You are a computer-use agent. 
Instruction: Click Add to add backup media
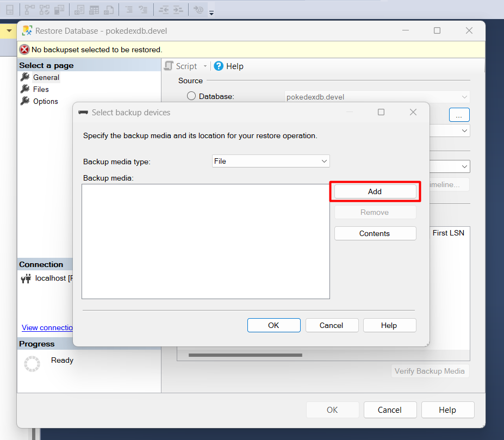[375, 191]
